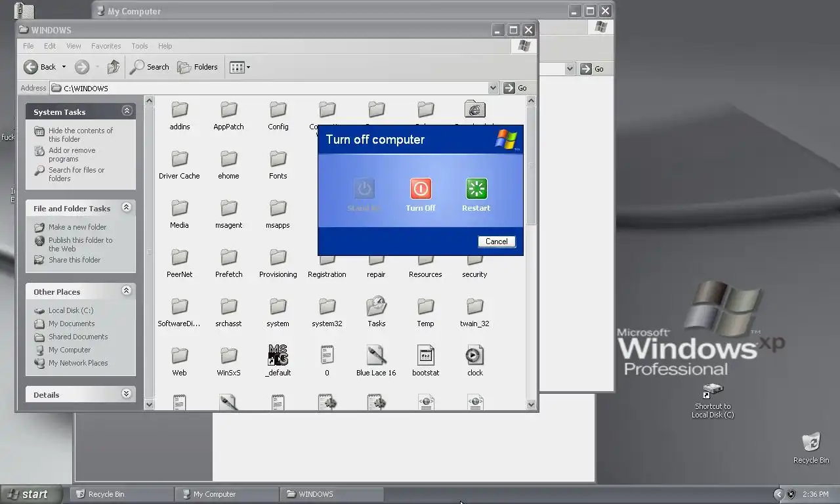Select the Temp folder

click(x=425, y=306)
